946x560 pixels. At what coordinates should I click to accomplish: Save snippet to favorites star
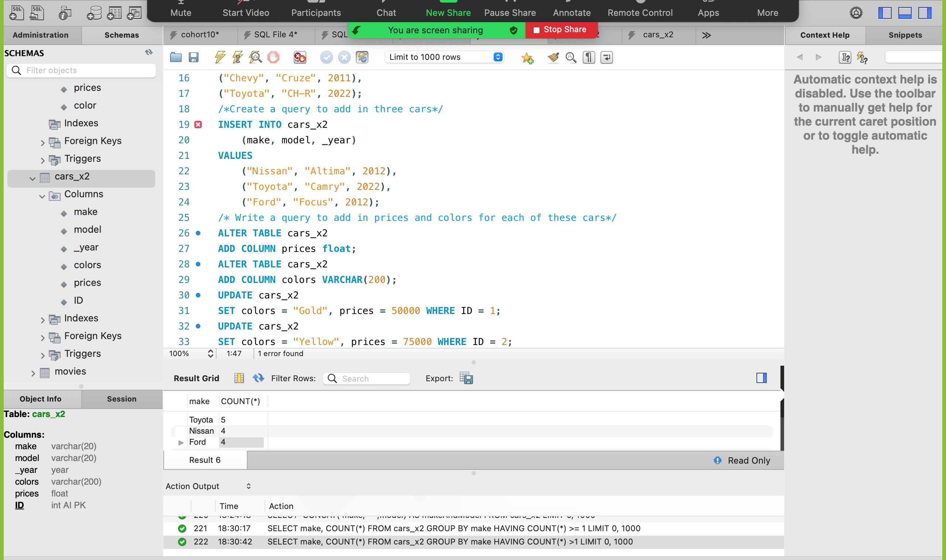(527, 58)
